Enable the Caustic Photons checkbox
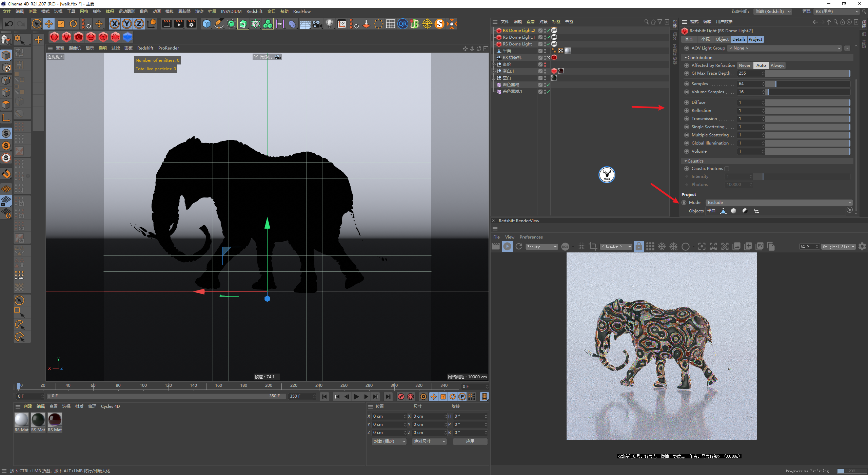868x475 pixels. click(727, 169)
